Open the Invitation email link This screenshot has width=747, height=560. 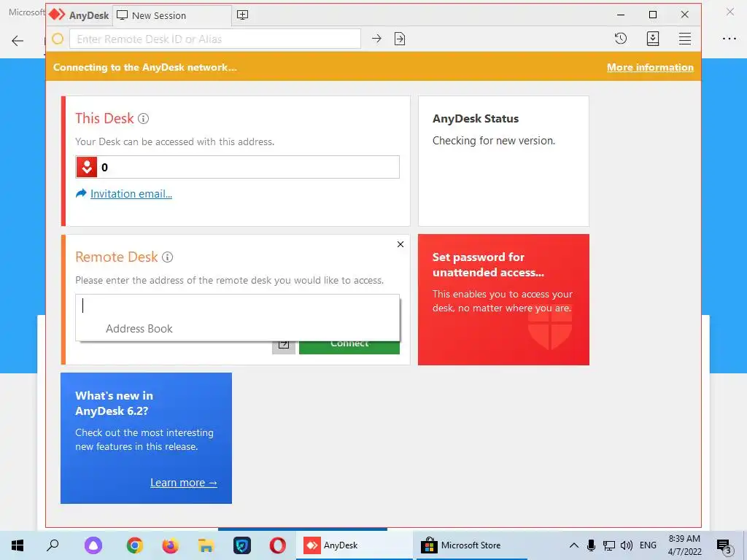(131, 194)
